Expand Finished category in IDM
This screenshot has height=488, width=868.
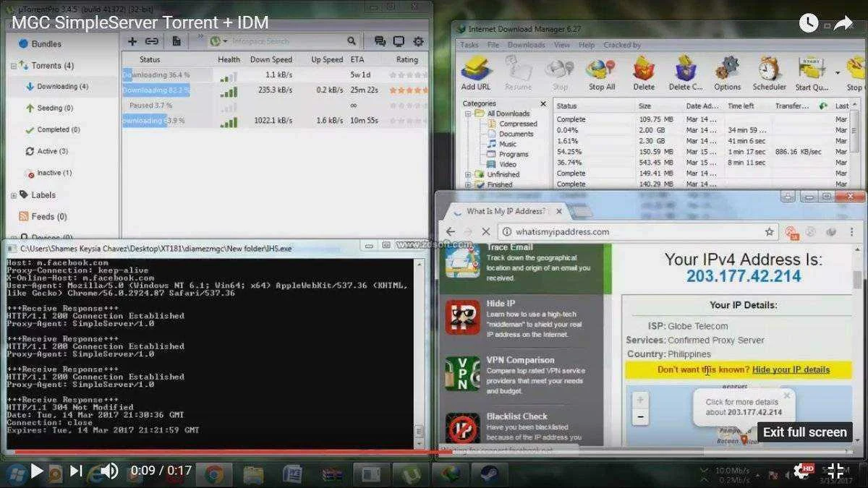pos(469,184)
